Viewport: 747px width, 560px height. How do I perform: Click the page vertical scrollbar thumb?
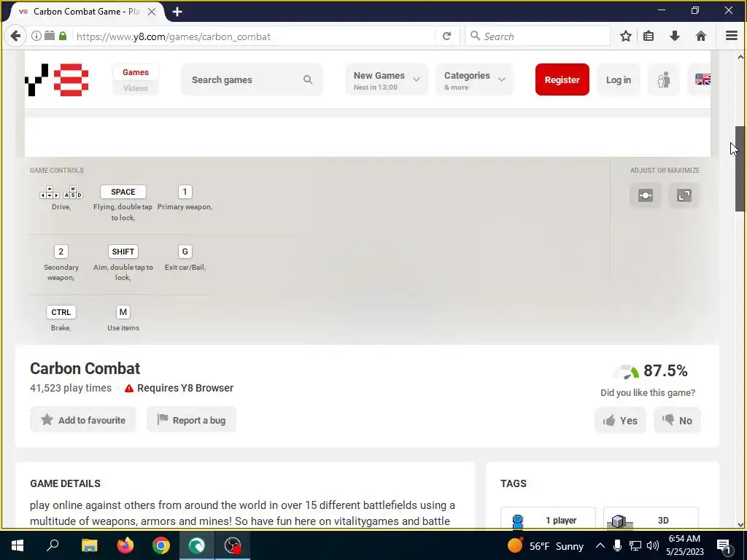tap(740, 168)
